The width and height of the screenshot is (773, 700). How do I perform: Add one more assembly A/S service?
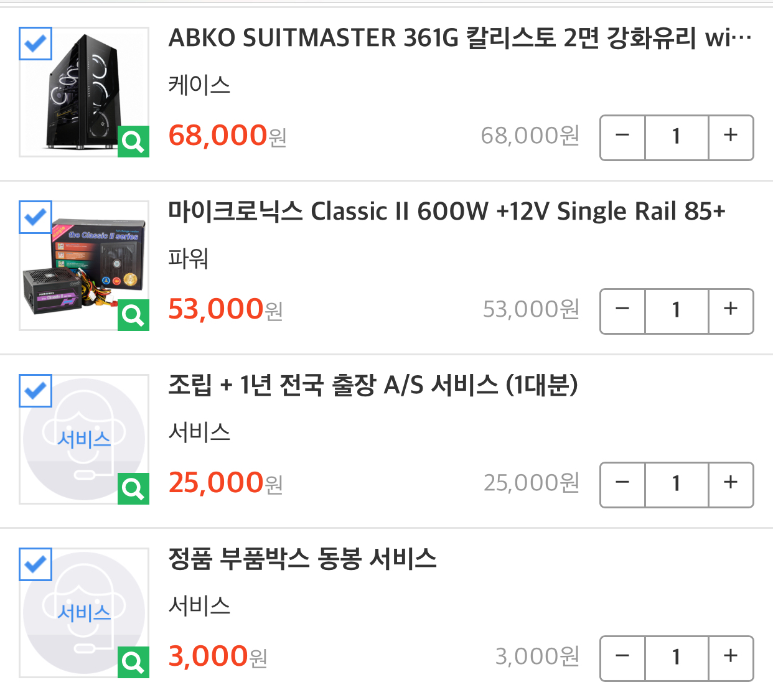[x=731, y=485]
